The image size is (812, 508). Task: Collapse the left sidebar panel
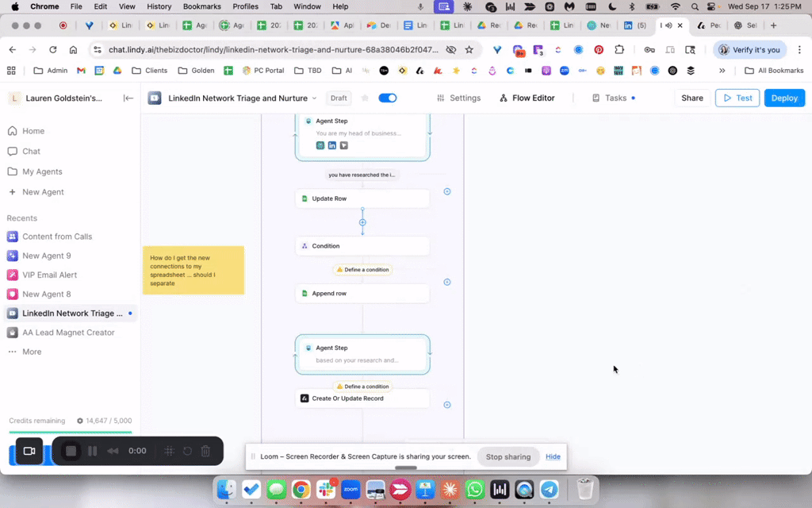(128, 98)
